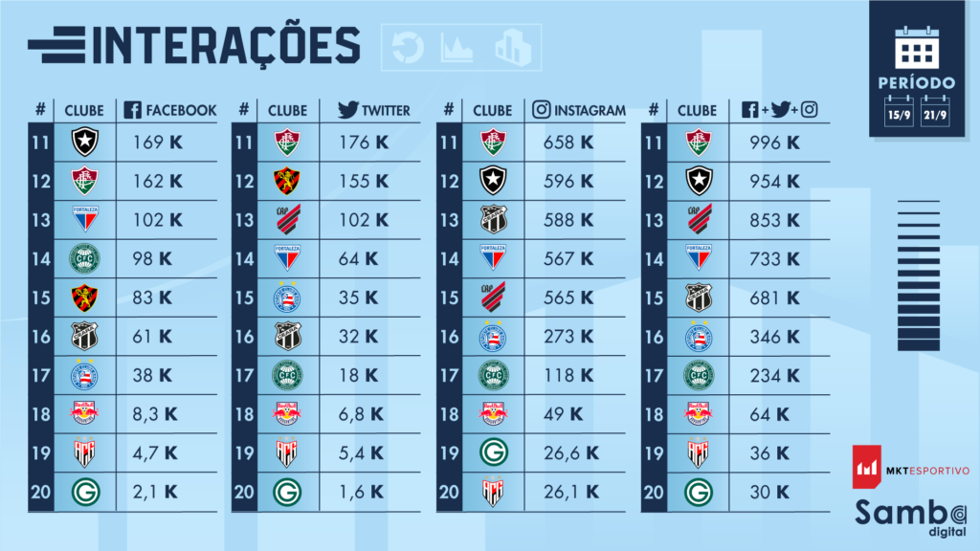Click the 658 K Instagram value in row 11
The image size is (980, 551).
click(x=569, y=143)
